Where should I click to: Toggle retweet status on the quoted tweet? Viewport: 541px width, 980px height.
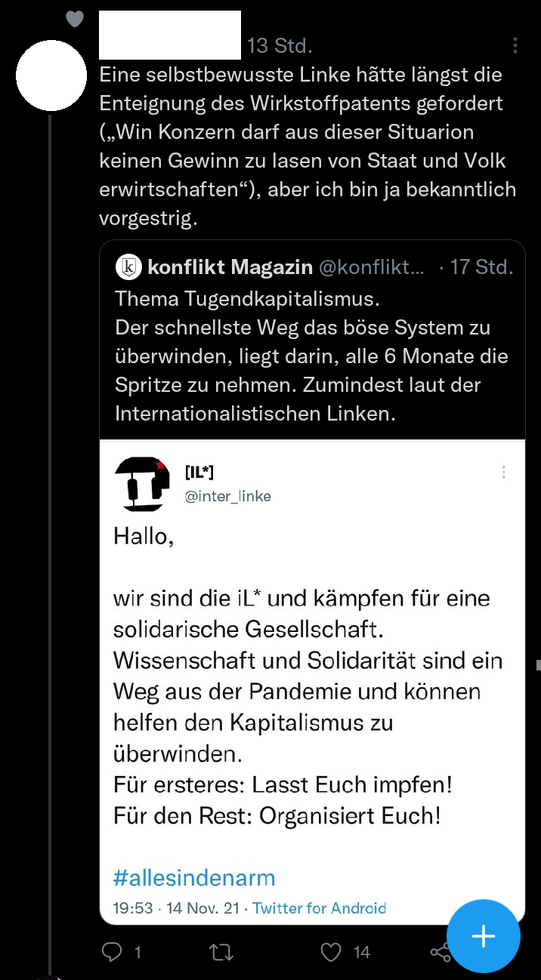click(220, 952)
